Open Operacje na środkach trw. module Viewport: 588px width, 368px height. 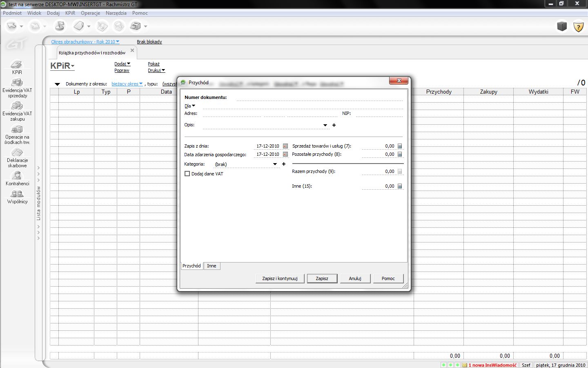(x=17, y=135)
